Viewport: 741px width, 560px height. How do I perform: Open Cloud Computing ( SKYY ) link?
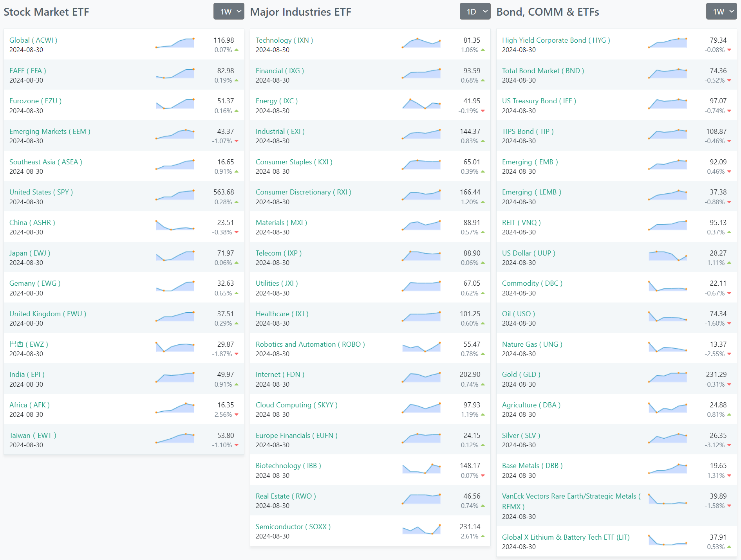point(296,405)
